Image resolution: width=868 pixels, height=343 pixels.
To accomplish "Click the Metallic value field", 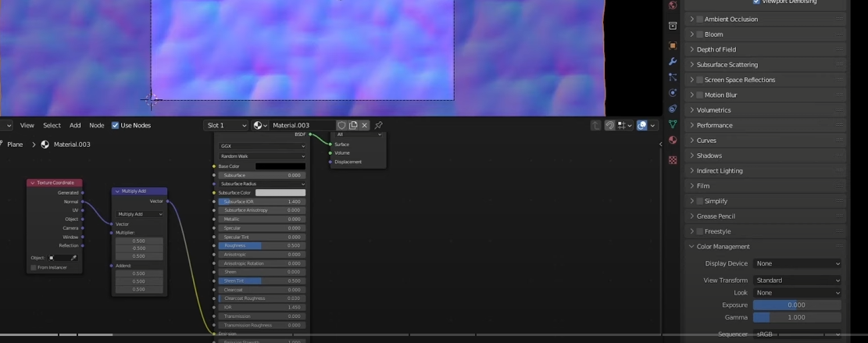I will click(262, 219).
